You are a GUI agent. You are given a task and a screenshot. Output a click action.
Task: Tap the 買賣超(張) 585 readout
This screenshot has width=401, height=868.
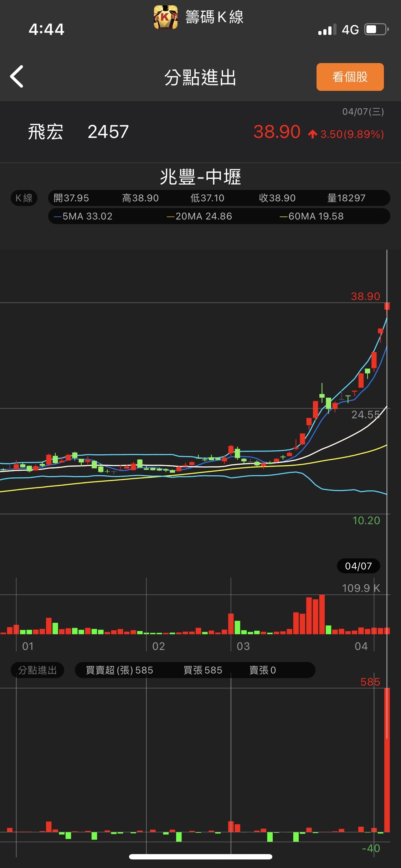pyautogui.click(x=119, y=670)
